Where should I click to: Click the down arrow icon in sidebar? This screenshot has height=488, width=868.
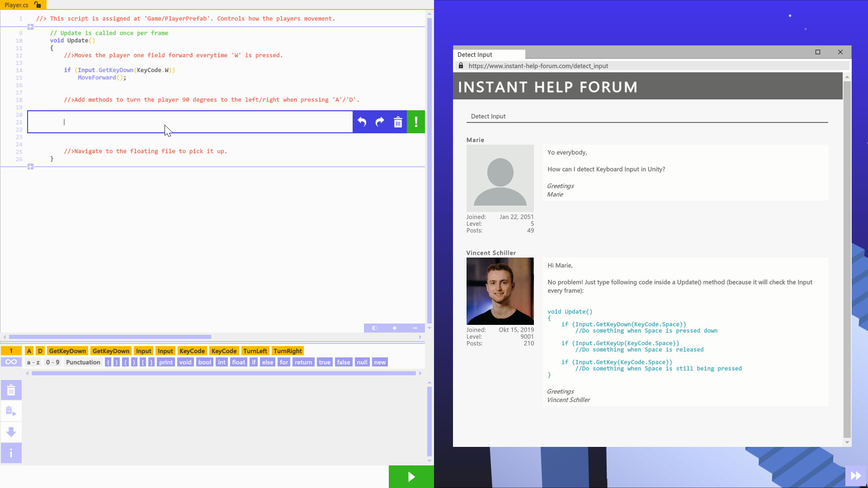tap(11, 432)
